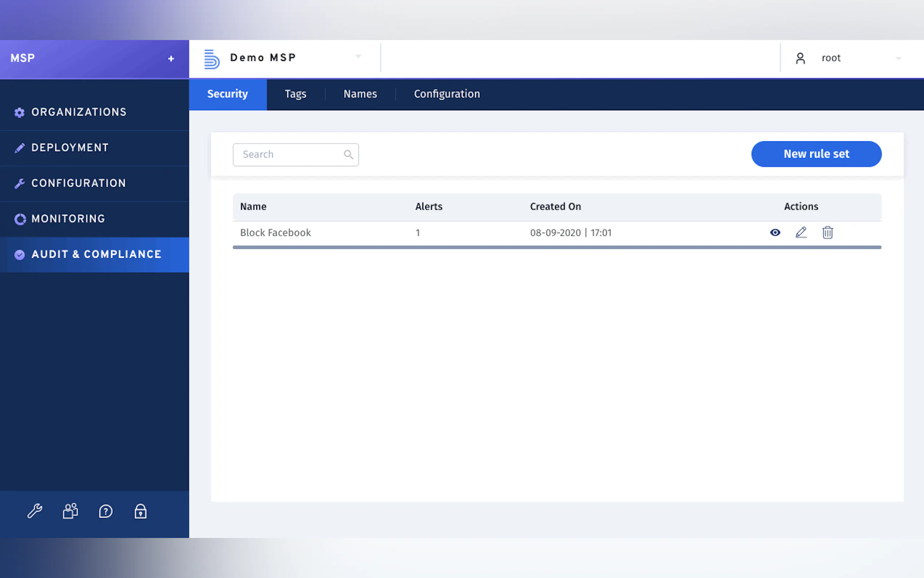Click the padlock icon in sidebar footer
Image resolution: width=924 pixels, height=578 pixels.
140,511
